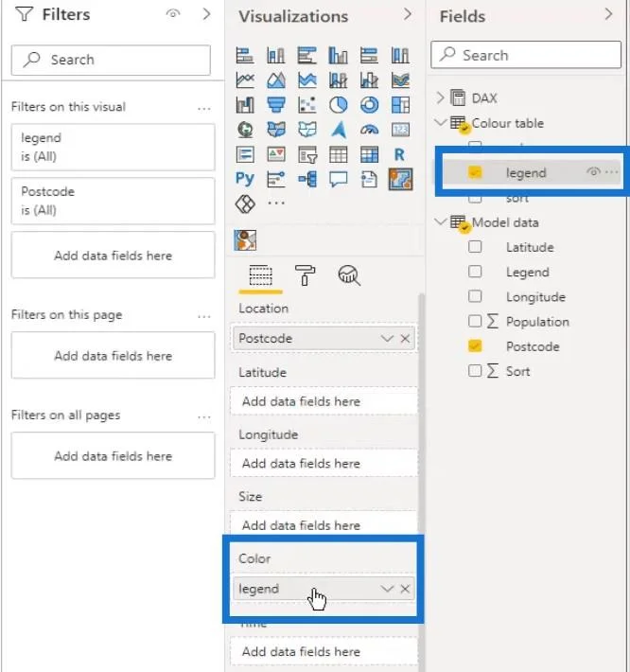This screenshot has height=672, width=630.
Task: Collapse the Colour table
Action: click(440, 123)
